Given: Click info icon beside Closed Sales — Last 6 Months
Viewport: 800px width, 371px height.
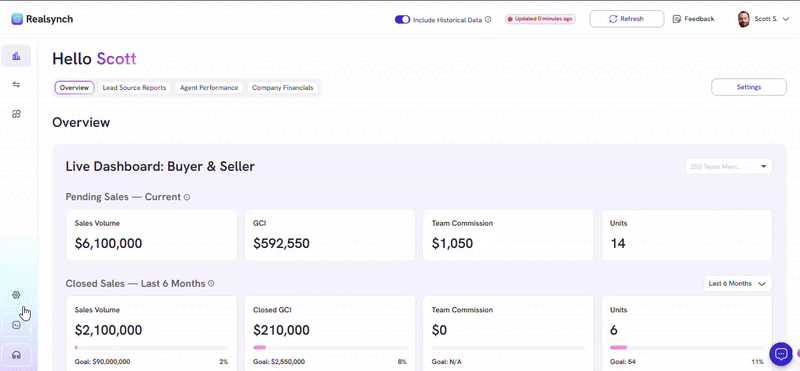Looking at the screenshot, I should (x=211, y=283).
